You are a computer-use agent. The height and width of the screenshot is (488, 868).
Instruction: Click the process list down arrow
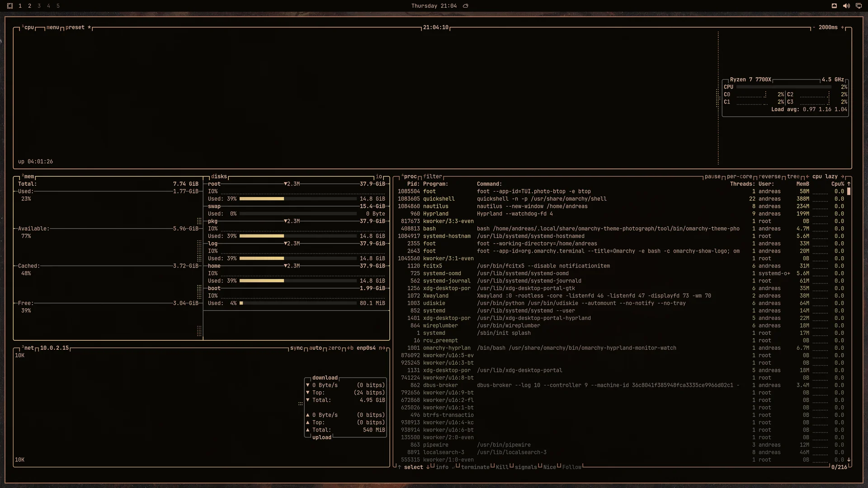pyautogui.click(x=849, y=460)
